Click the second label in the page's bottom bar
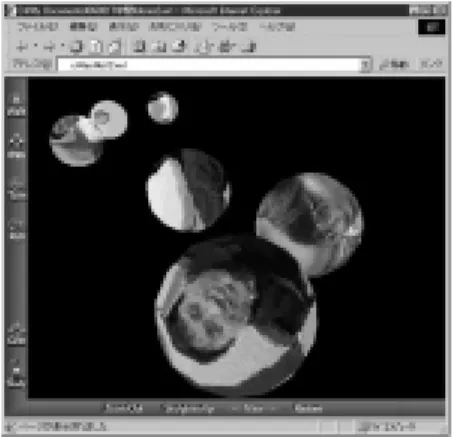The width and height of the screenshot is (457, 437). click(187, 408)
